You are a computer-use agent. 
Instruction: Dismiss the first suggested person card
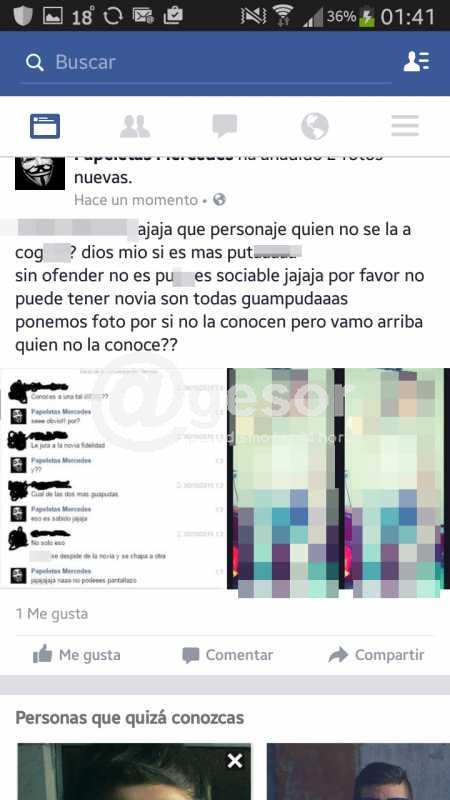pos(235,761)
